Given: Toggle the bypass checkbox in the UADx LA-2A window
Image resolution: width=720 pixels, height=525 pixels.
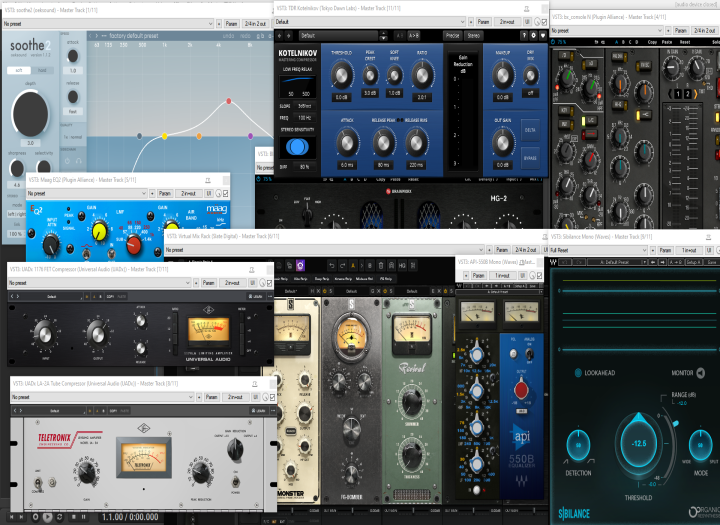Looking at the screenshot, I should point(272,397).
